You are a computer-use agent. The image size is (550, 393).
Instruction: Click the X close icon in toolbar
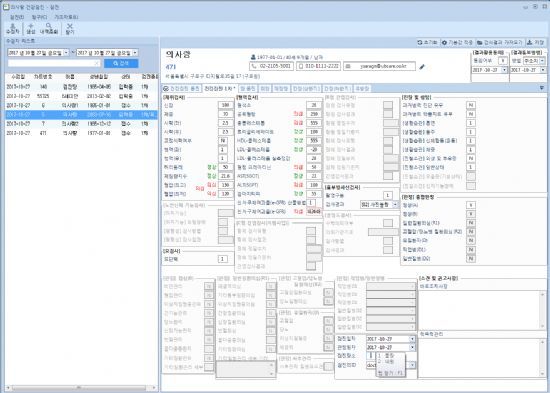point(70,28)
